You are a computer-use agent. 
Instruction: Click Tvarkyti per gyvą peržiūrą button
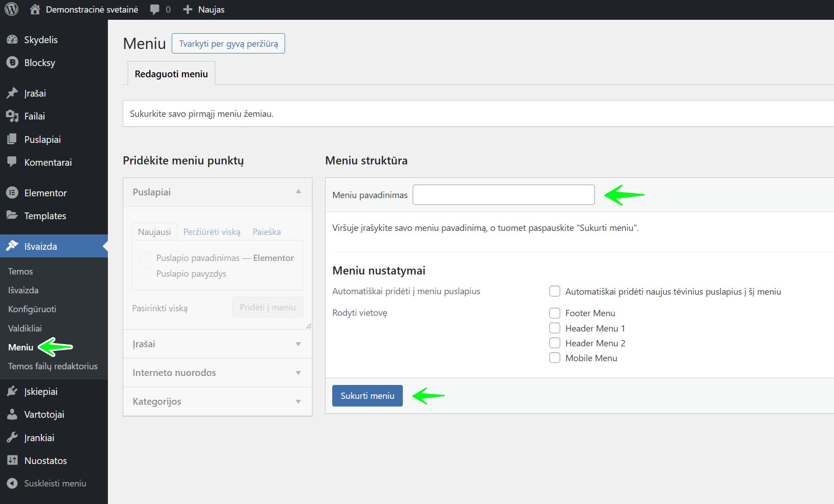(x=228, y=44)
